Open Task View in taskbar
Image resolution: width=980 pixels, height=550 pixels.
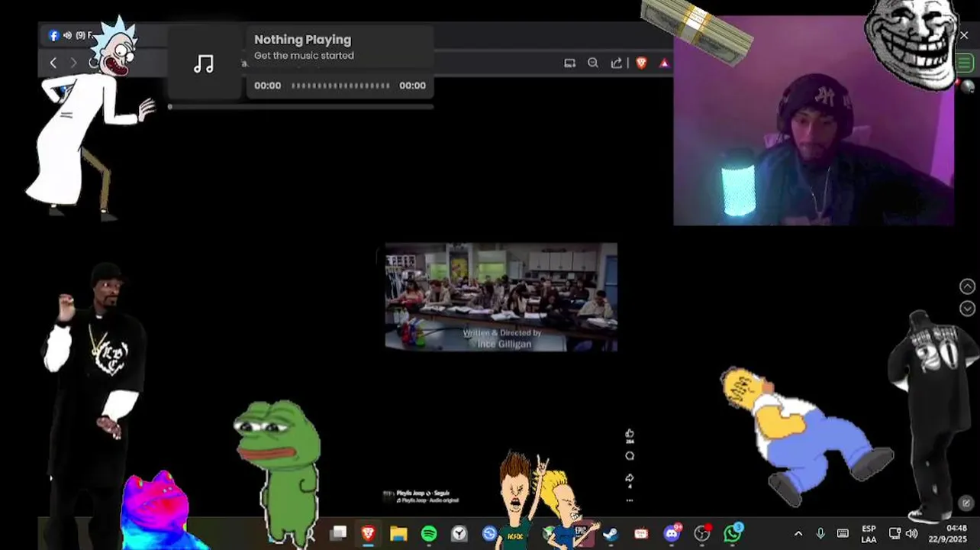click(x=338, y=533)
